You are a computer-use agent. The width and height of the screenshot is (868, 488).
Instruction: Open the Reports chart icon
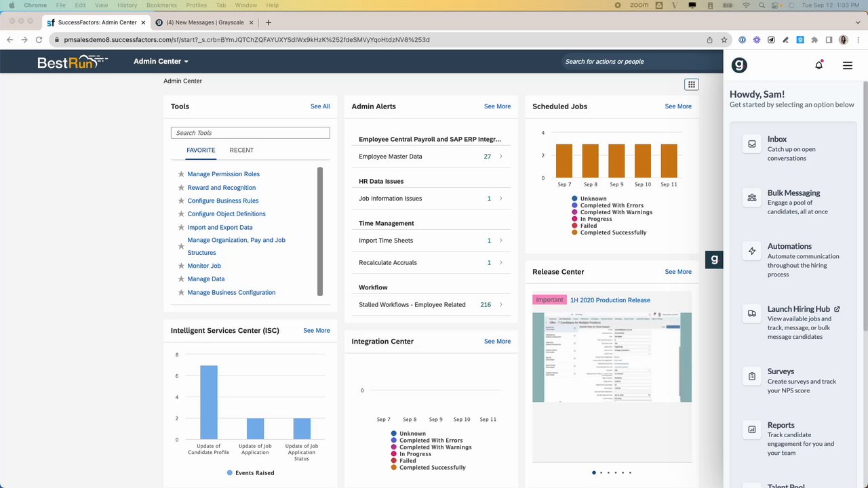coord(752,430)
